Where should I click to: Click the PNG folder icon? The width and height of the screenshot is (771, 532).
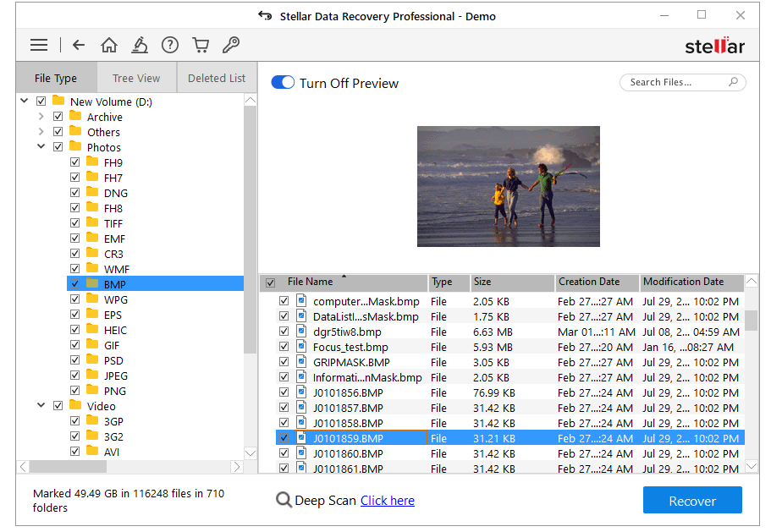(92, 390)
